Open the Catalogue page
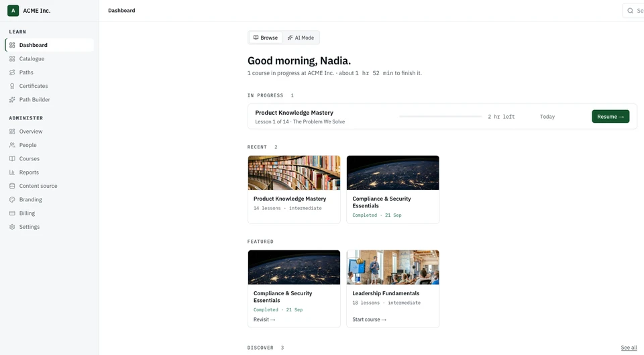The height and width of the screenshot is (355, 644). point(49,59)
